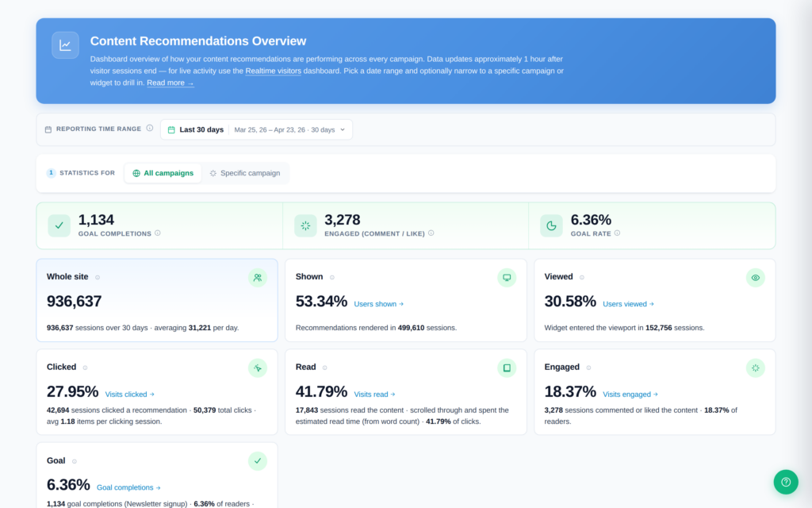Open the Realtime visitors dashboard link

(x=274, y=71)
